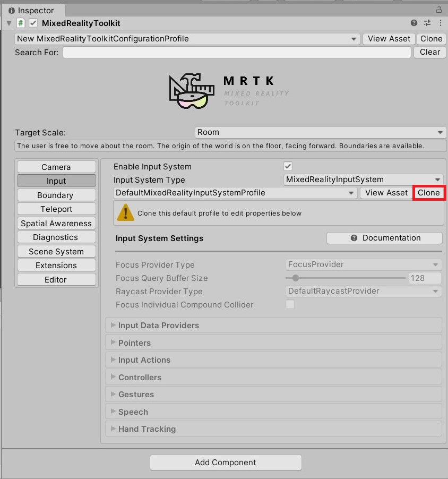The image size is (448, 479).
Task: Click the Focus Query Buffer Size value field
Action: click(425, 278)
